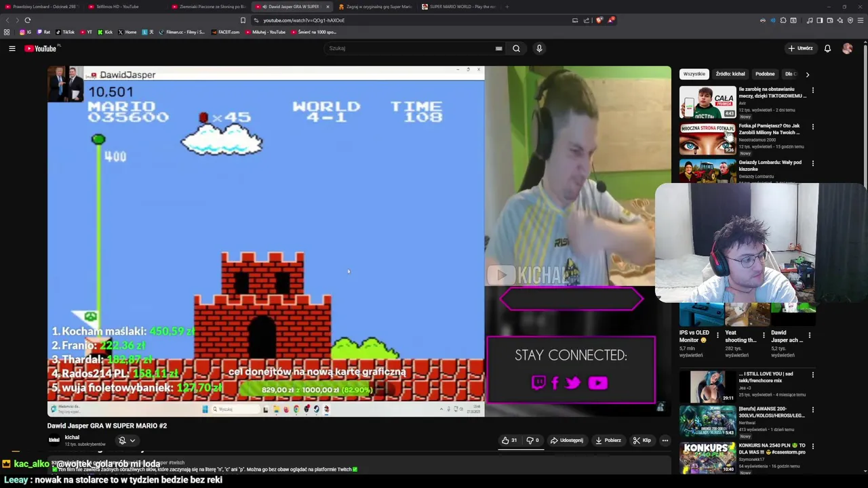Image resolution: width=868 pixels, height=488 pixels.
Task: Switch to 'Prawdziwy Lombard' browser tab
Action: [x=43, y=7]
